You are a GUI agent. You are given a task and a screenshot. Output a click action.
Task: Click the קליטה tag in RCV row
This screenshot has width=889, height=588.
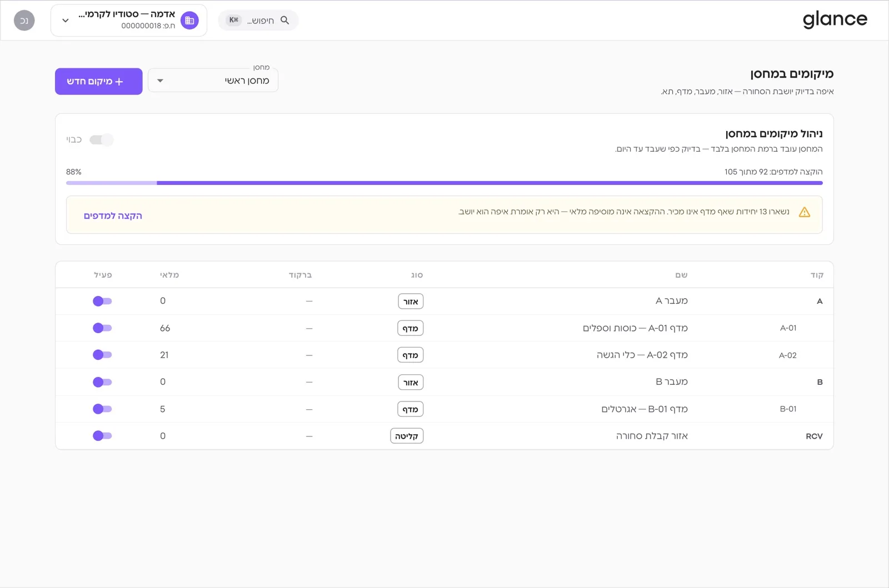[407, 436]
